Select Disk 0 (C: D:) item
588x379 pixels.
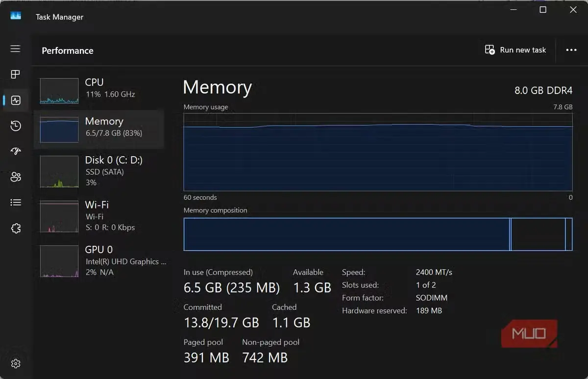pyautogui.click(x=98, y=171)
